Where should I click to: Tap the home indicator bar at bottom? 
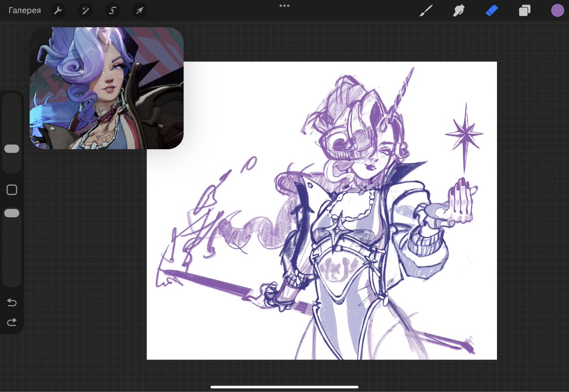[284, 387]
